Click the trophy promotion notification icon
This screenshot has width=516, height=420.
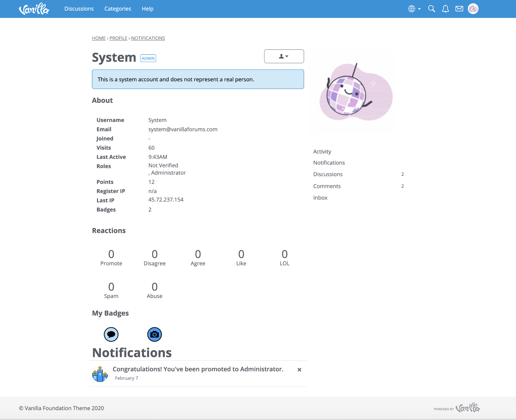(x=100, y=373)
